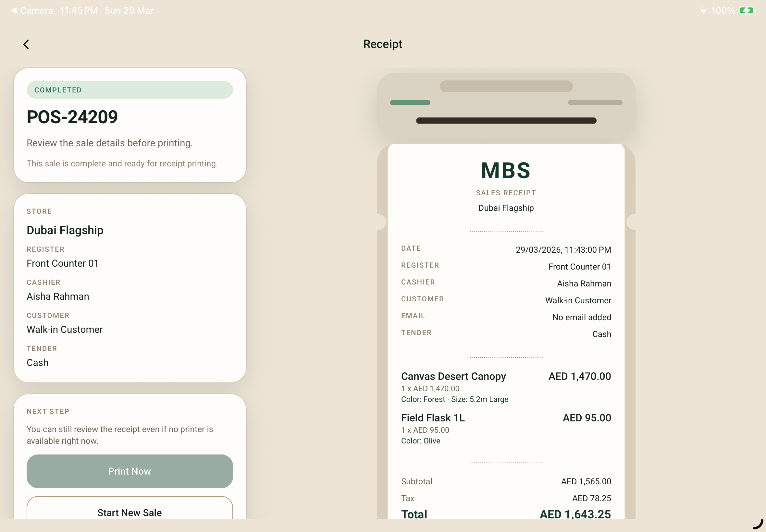Select Front Counter 01 in store card
The image size is (766, 532).
[x=62, y=263]
